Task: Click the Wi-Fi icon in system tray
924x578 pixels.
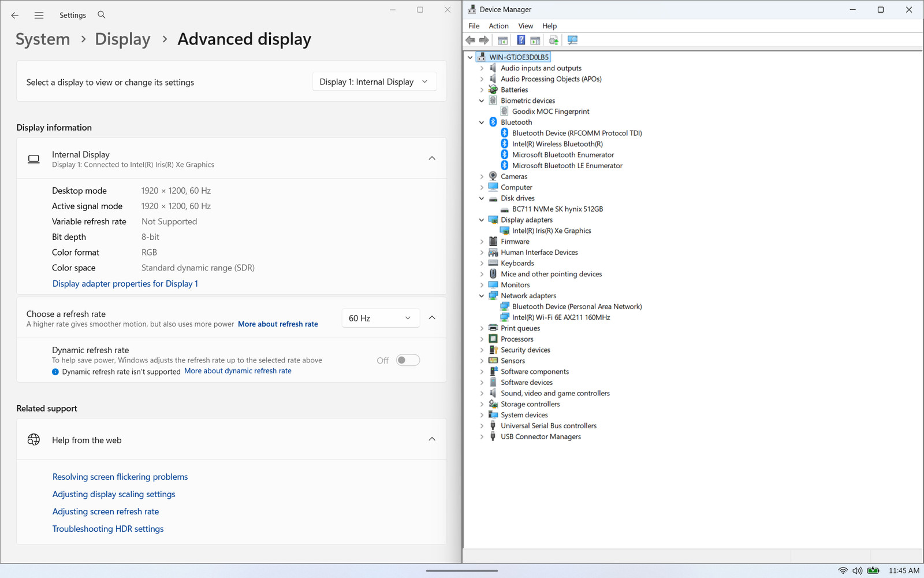Action: pyautogui.click(x=843, y=570)
